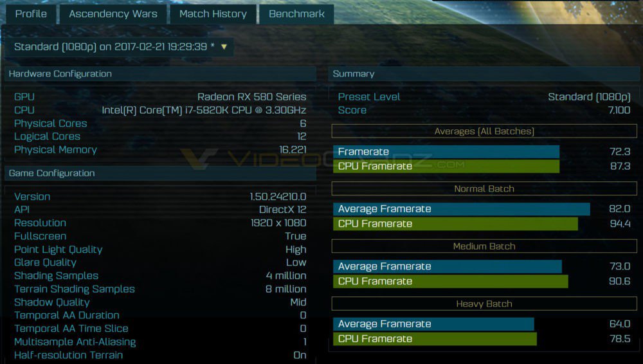Screen dimensions: 643x364
Task: Click the Half-resolution Terrain label
Action: click(x=69, y=355)
